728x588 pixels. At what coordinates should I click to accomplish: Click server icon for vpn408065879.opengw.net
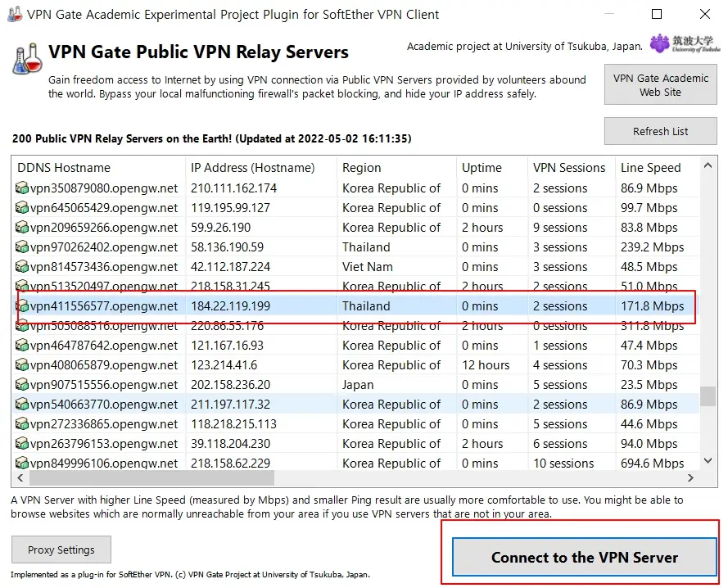click(22, 364)
